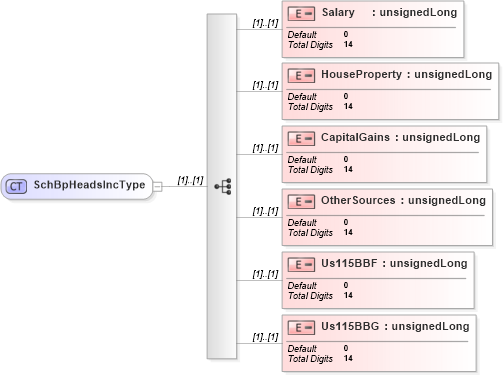The width and height of the screenshot is (503, 377).
Task: Select the Us115BBG : unsignedLong element name
Action: click(395, 326)
